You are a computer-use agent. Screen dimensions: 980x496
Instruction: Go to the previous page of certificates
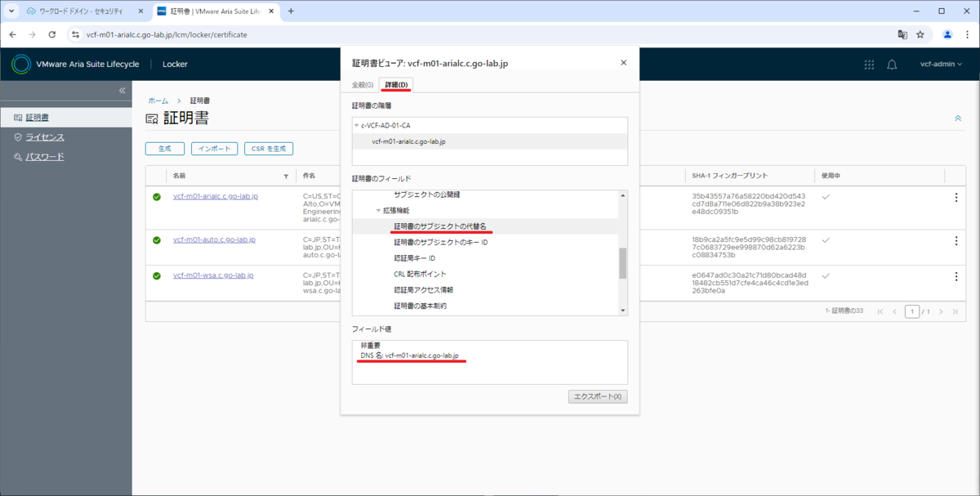pos(895,311)
